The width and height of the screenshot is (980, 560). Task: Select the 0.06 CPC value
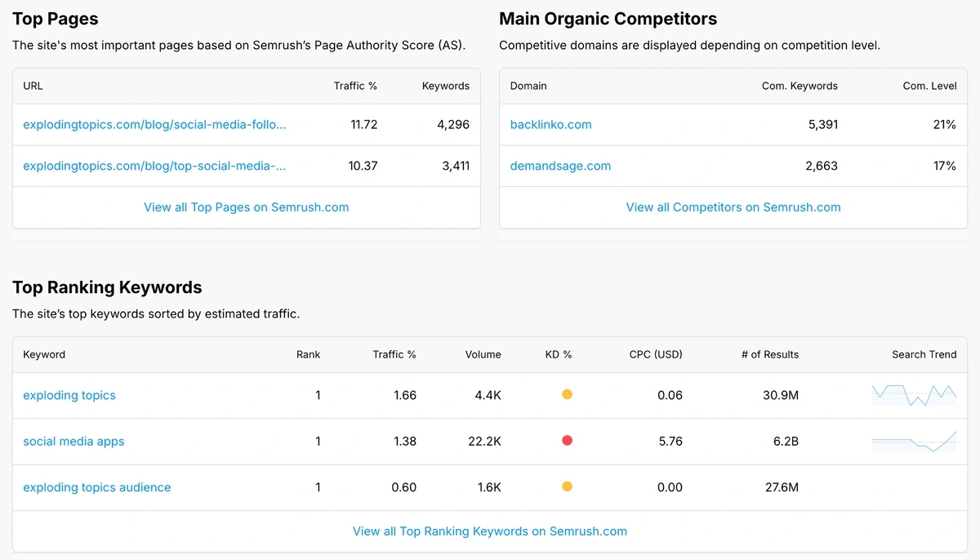670,395
